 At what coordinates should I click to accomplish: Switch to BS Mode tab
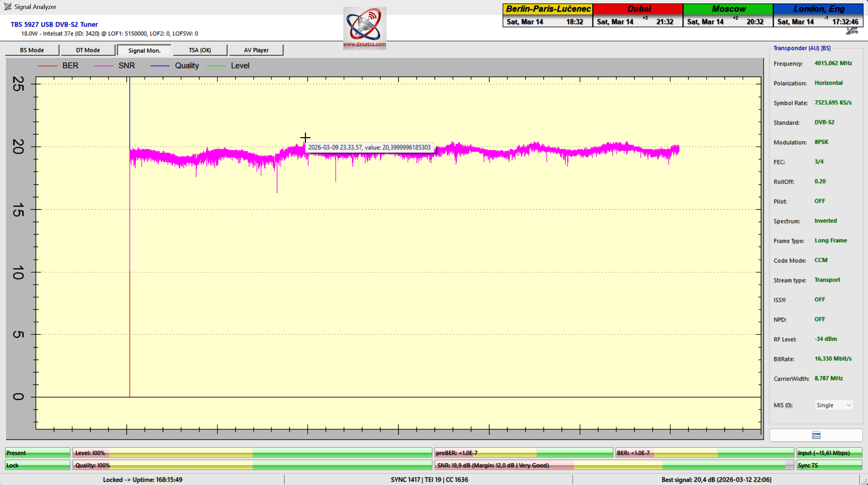pyautogui.click(x=32, y=50)
